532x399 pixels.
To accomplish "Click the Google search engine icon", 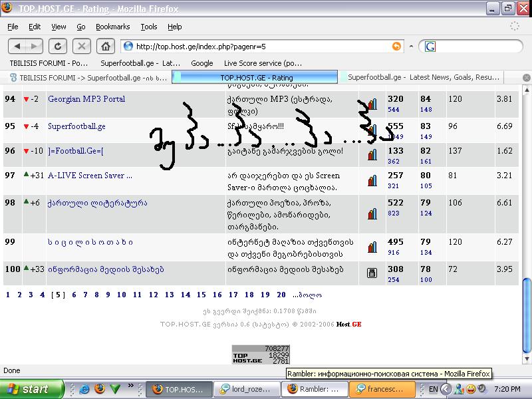I will 430,47.
